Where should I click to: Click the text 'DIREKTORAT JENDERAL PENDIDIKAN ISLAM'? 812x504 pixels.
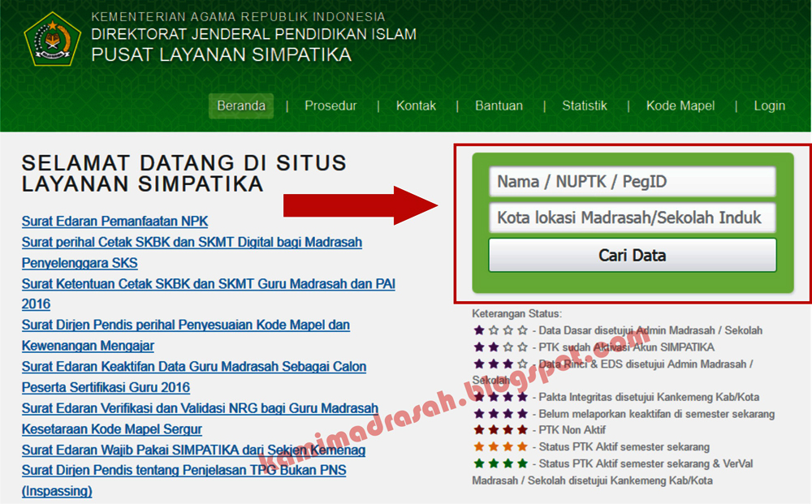point(253,34)
